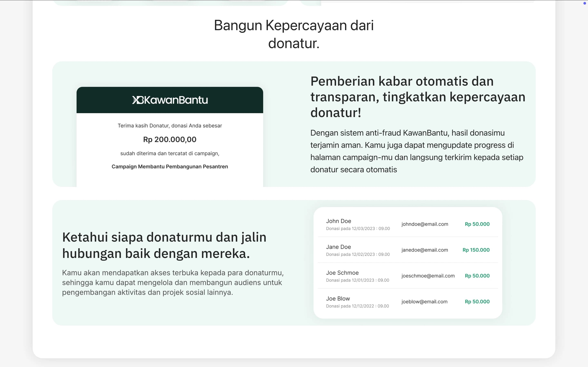Select the Joe Blow donor name
This screenshot has height=367, width=588.
click(x=338, y=298)
